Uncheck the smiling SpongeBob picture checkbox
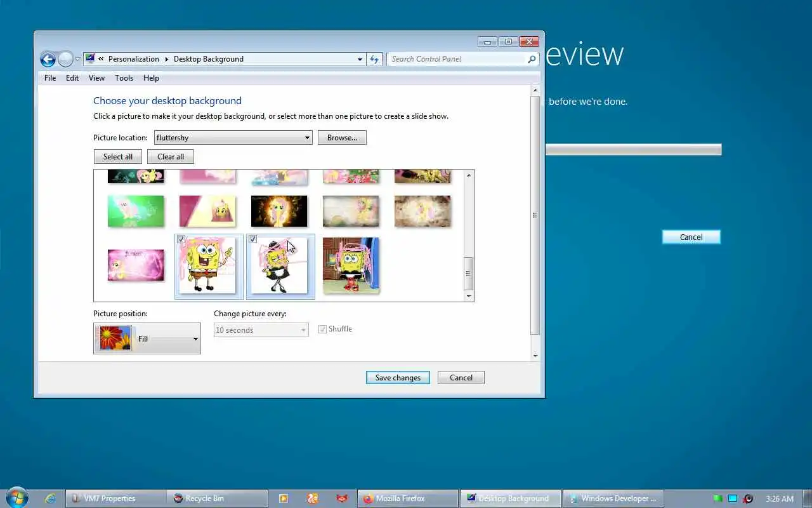Viewport: 812px width, 508px height. pos(181,239)
